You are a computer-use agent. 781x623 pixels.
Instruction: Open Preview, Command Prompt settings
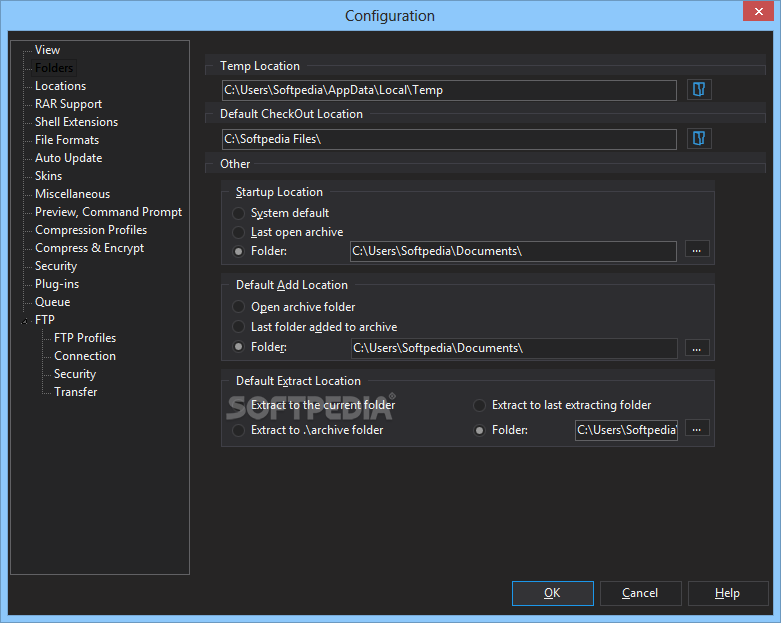[108, 212]
